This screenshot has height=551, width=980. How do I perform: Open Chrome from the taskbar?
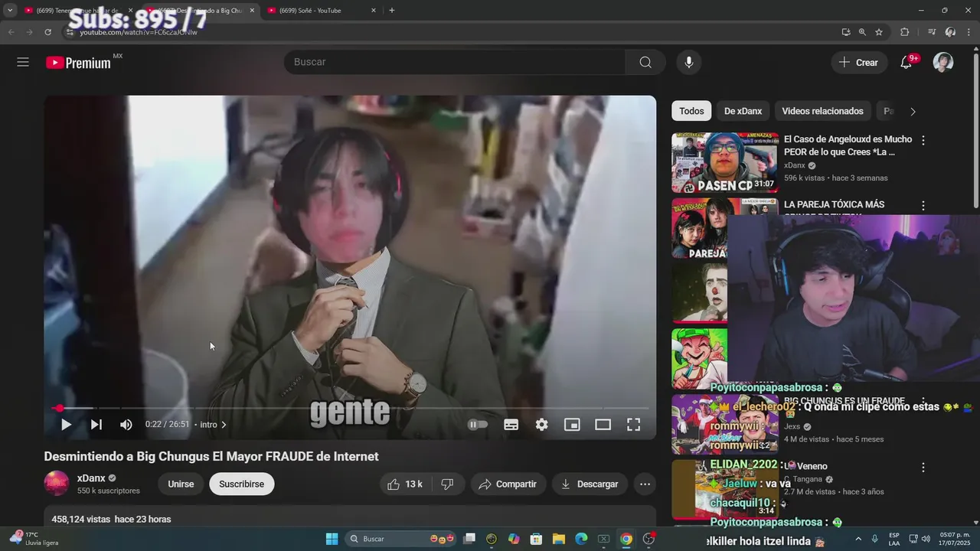click(626, 539)
